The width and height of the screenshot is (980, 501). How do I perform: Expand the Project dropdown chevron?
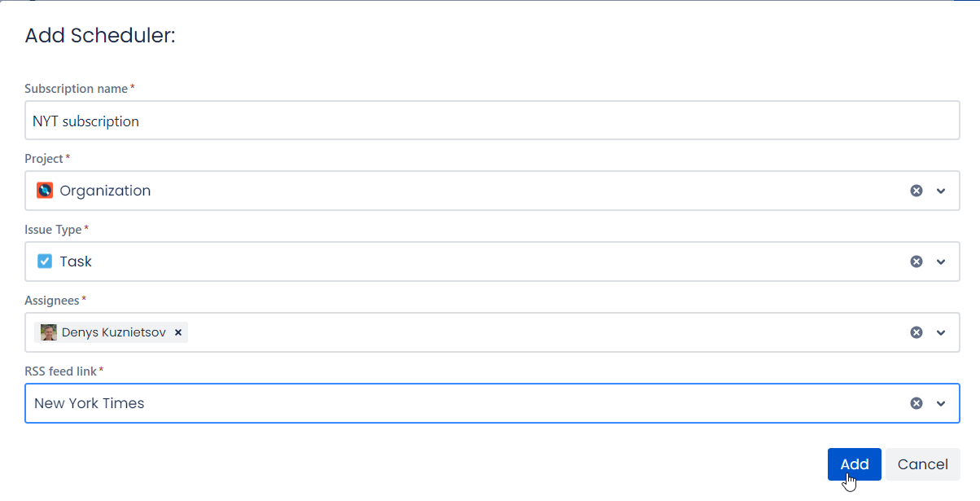[x=941, y=191]
